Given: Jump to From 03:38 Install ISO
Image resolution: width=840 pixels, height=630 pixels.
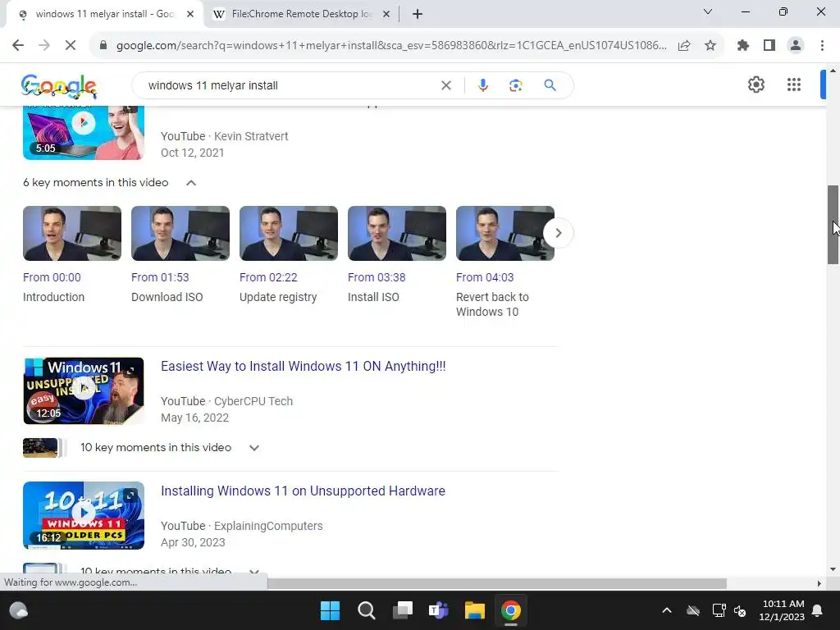Looking at the screenshot, I should click(377, 277).
